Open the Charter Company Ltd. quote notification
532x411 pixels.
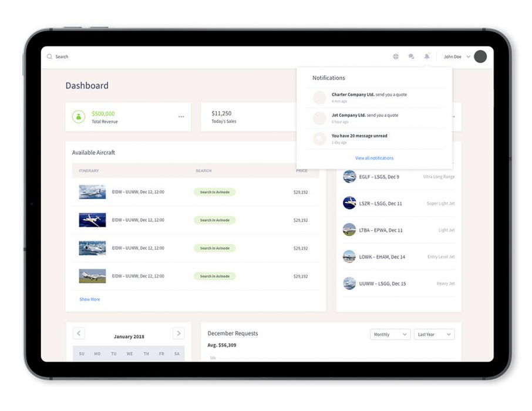click(369, 95)
